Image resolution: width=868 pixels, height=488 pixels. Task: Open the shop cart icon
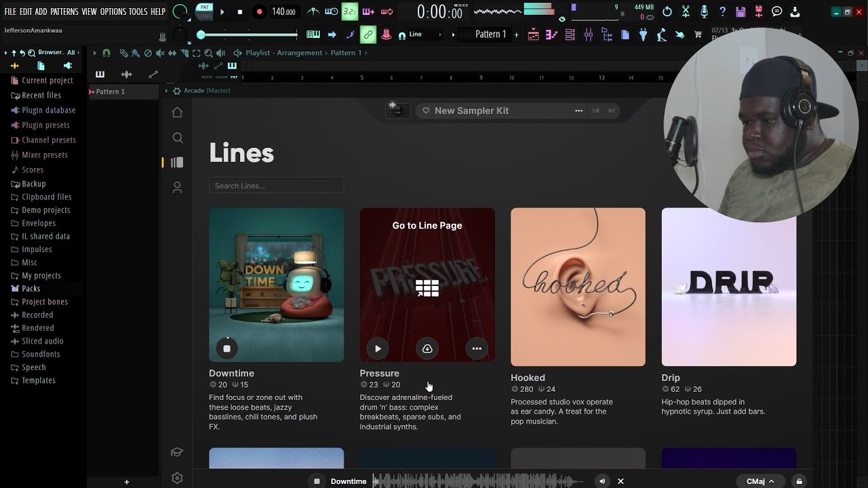pos(698,35)
